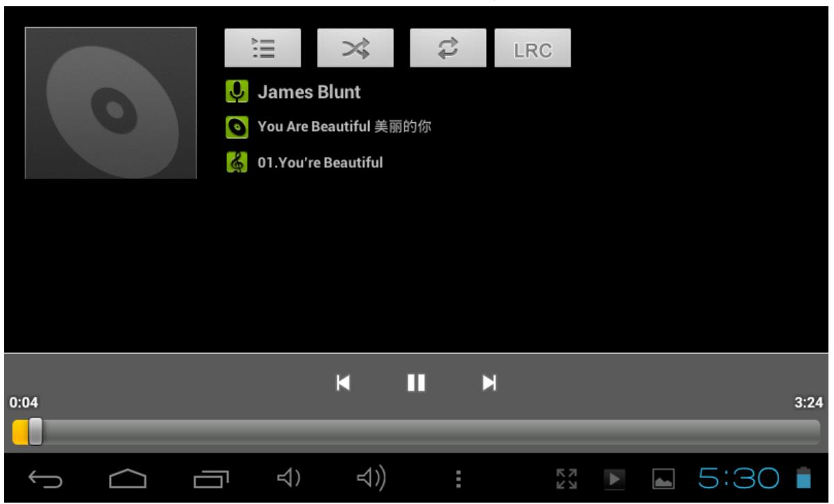Open the playlist view button

(262, 48)
